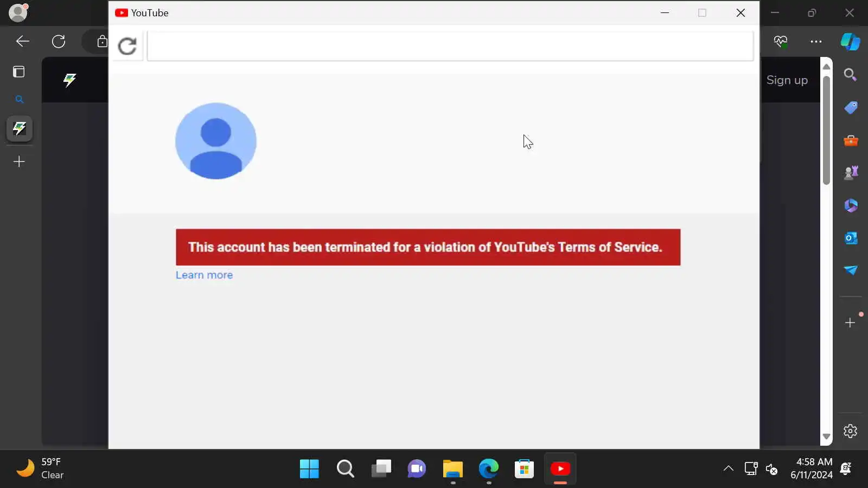868x488 pixels.
Task: Reload the YouTube app page
Action: coord(127,46)
